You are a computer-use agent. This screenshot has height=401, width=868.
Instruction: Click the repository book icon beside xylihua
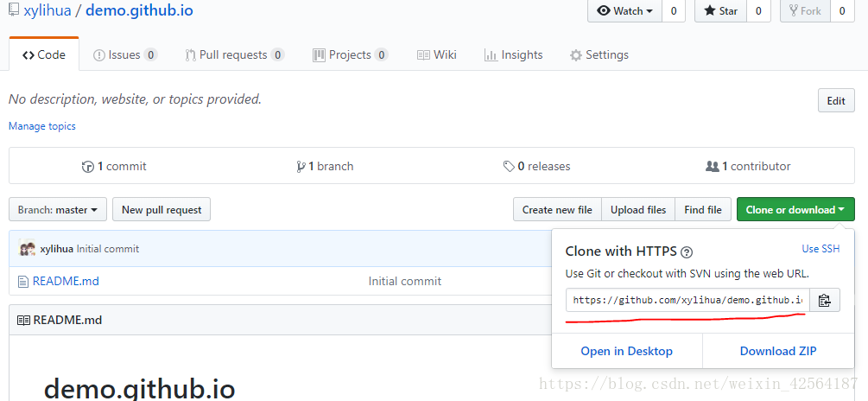[14, 10]
